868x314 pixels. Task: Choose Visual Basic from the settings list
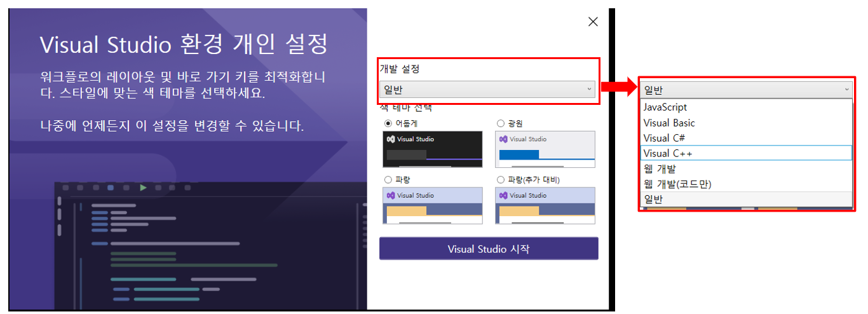[x=746, y=123]
